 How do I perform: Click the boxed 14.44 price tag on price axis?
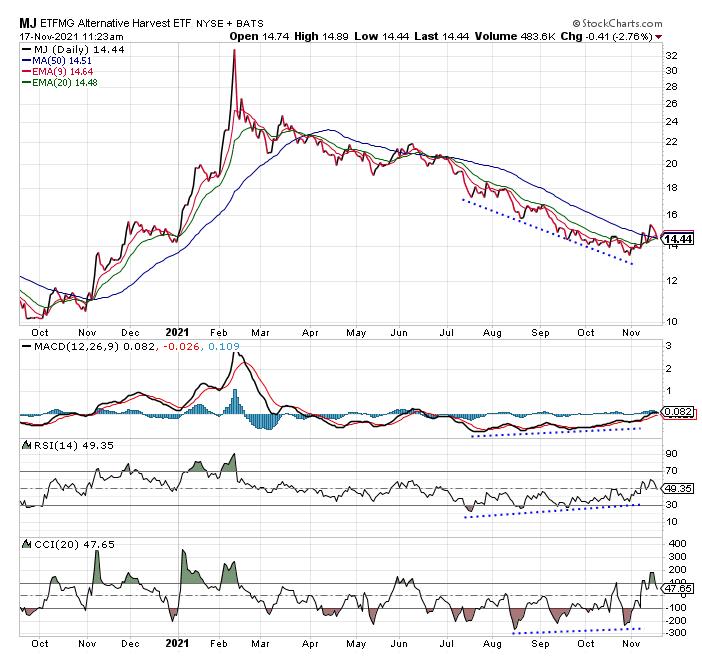678,239
